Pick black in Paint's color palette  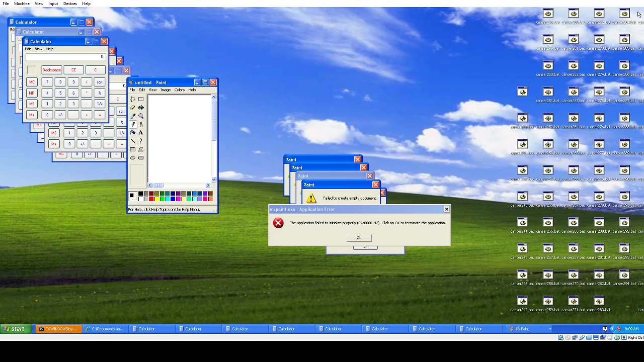pos(140,194)
